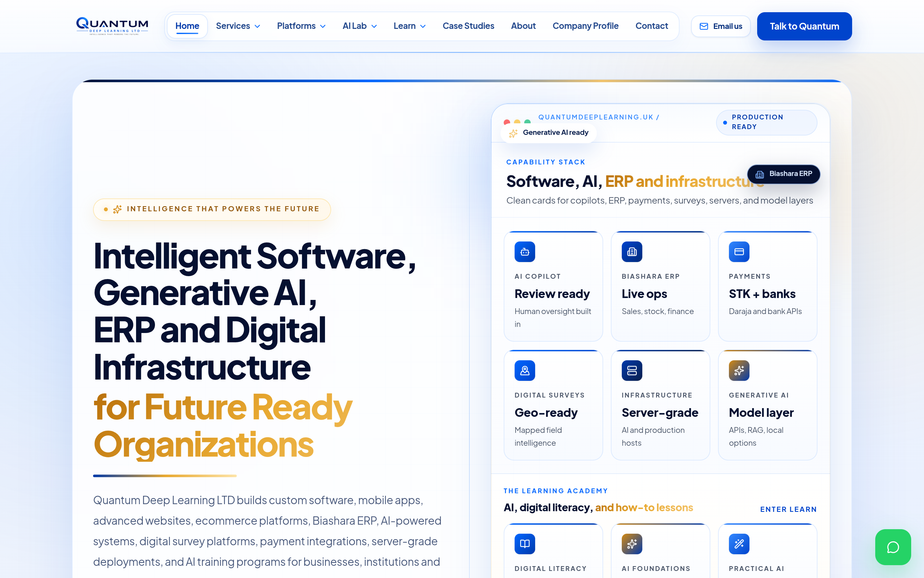This screenshot has width=924, height=578.
Task: Open the green chat bubble widget
Action: [x=893, y=547]
